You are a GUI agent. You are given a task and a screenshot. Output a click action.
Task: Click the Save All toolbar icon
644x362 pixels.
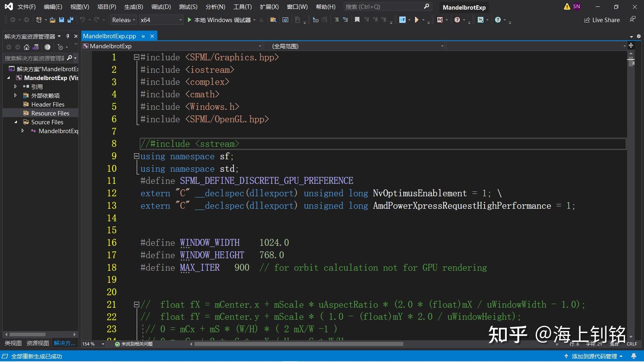(x=70, y=20)
